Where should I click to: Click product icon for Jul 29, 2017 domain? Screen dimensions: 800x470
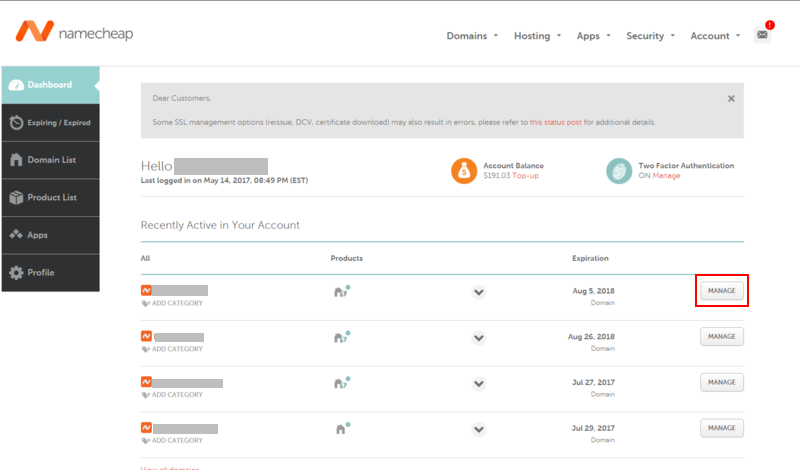click(x=341, y=428)
